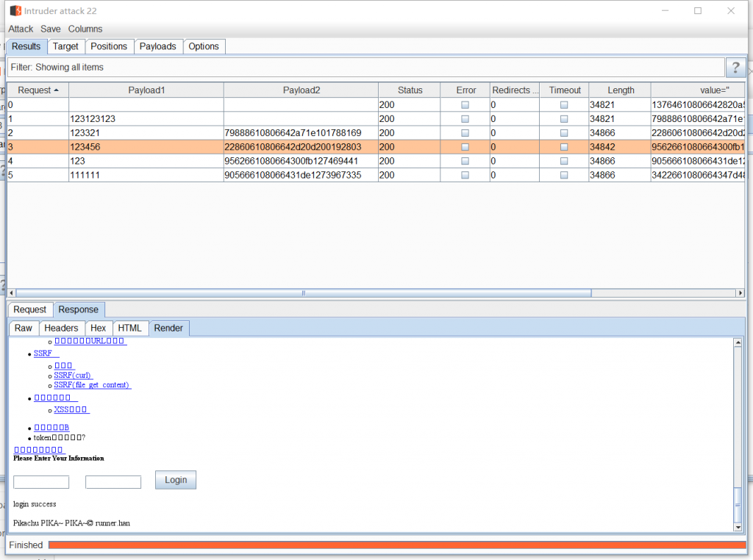Image resolution: width=753 pixels, height=560 pixels.
Task: Toggle Error checkbox for request 3
Action: point(465,147)
